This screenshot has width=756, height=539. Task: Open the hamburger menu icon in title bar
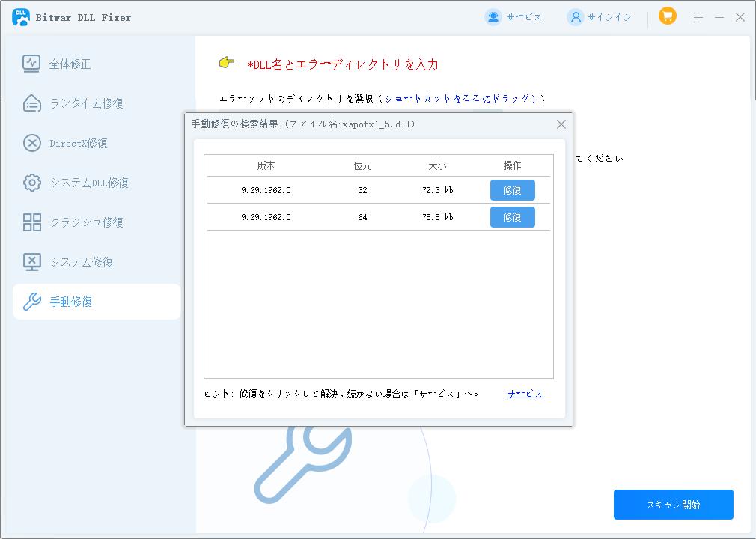(698, 17)
